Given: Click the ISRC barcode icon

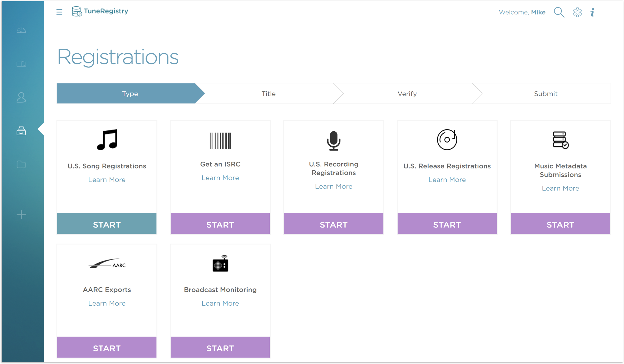Looking at the screenshot, I should pos(220,141).
